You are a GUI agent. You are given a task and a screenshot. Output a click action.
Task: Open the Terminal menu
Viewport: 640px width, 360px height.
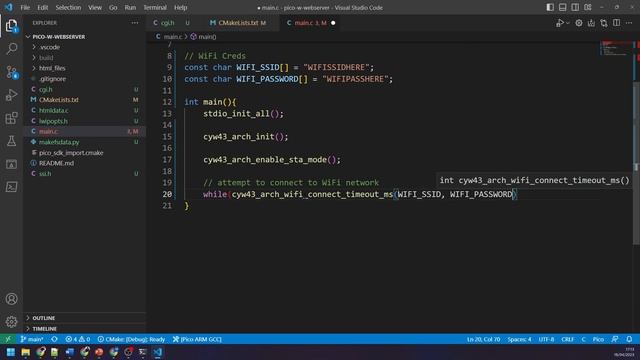point(155,7)
